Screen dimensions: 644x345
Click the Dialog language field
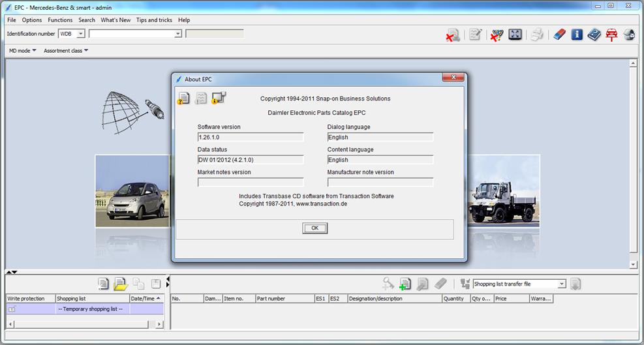coord(380,137)
